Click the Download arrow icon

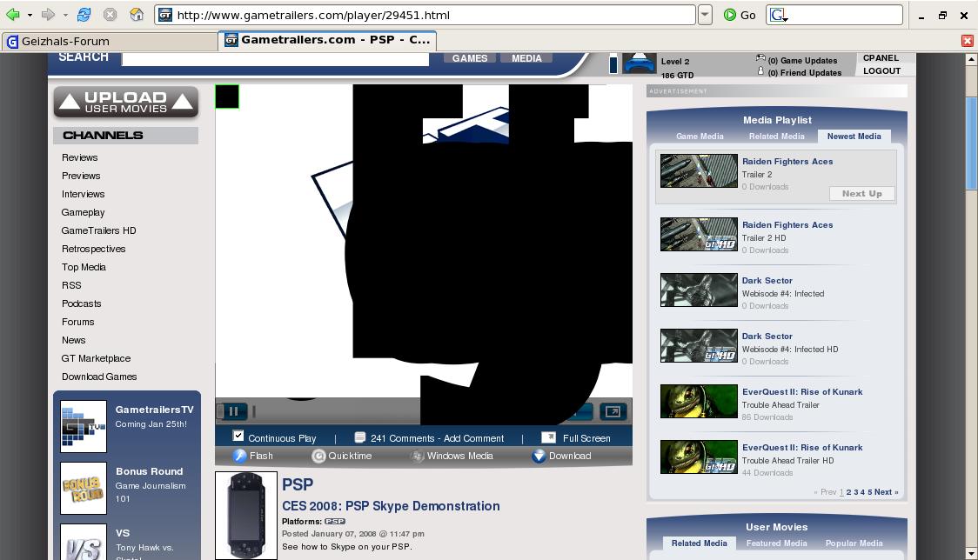click(539, 457)
